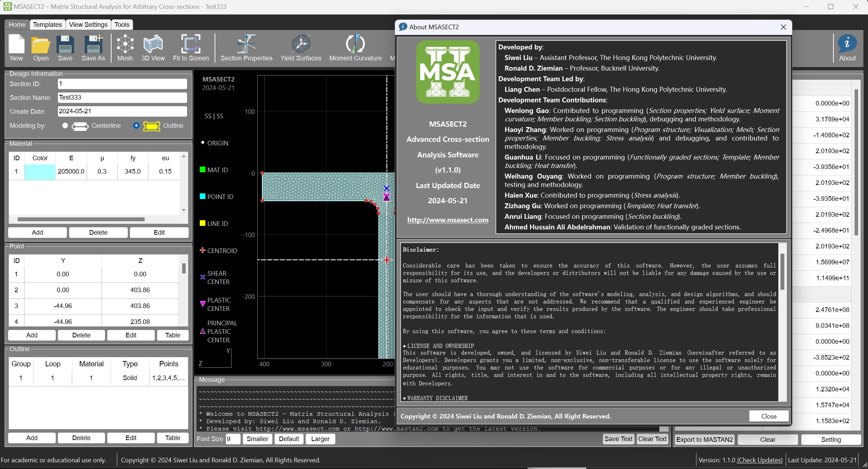Click Edit button in Point panel
The image size is (868, 469).
point(131,335)
